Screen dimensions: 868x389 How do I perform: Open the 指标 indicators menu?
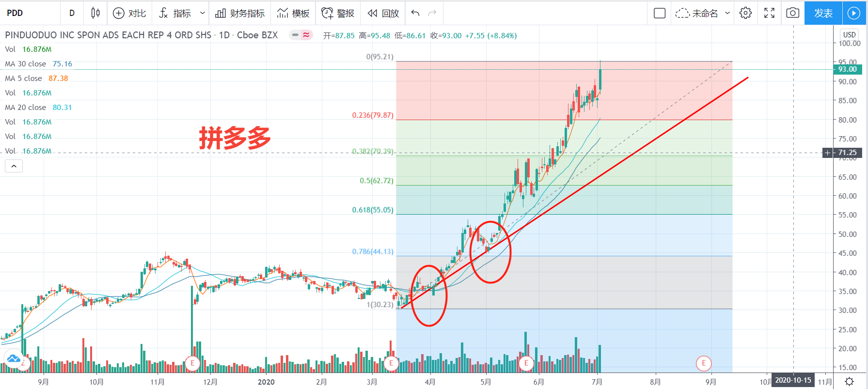coord(175,13)
